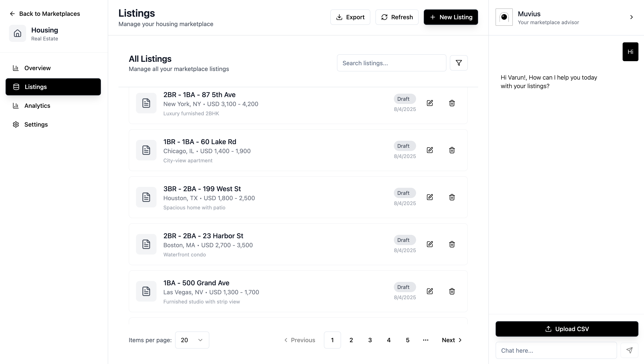Click the Upload CSV button

567,329
